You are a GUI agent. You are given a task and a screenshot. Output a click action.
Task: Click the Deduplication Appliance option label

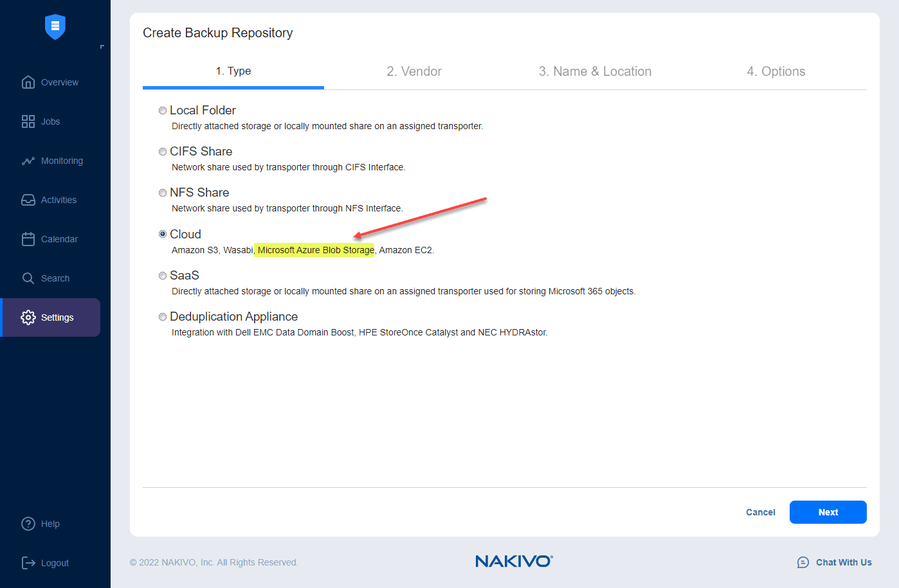point(233,317)
